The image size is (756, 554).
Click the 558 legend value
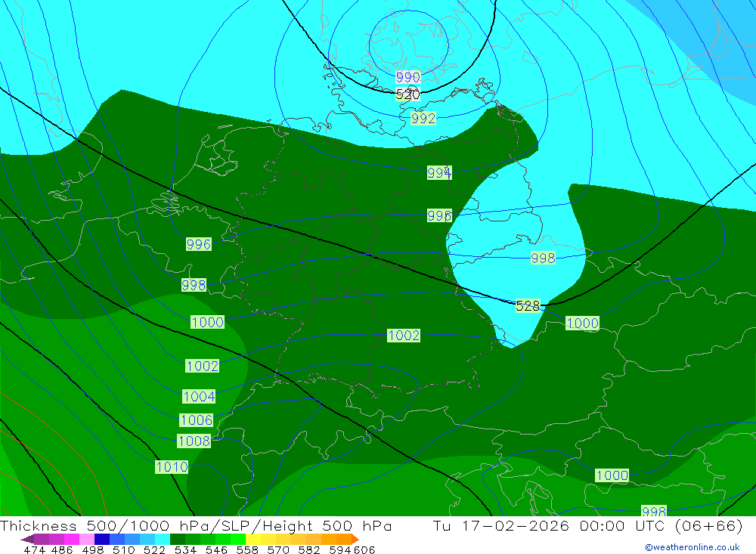pyautogui.click(x=247, y=549)
